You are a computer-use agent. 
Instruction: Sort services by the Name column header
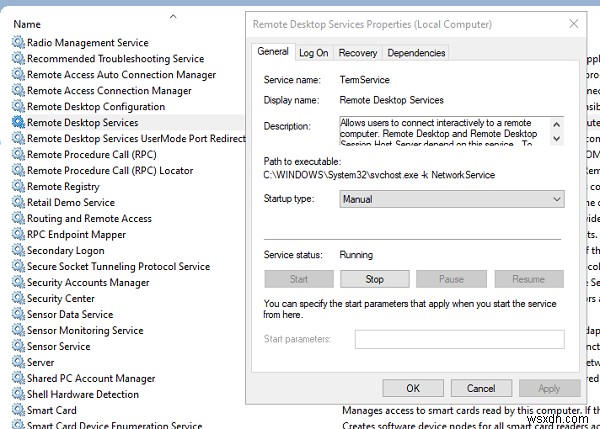[28, 23]
